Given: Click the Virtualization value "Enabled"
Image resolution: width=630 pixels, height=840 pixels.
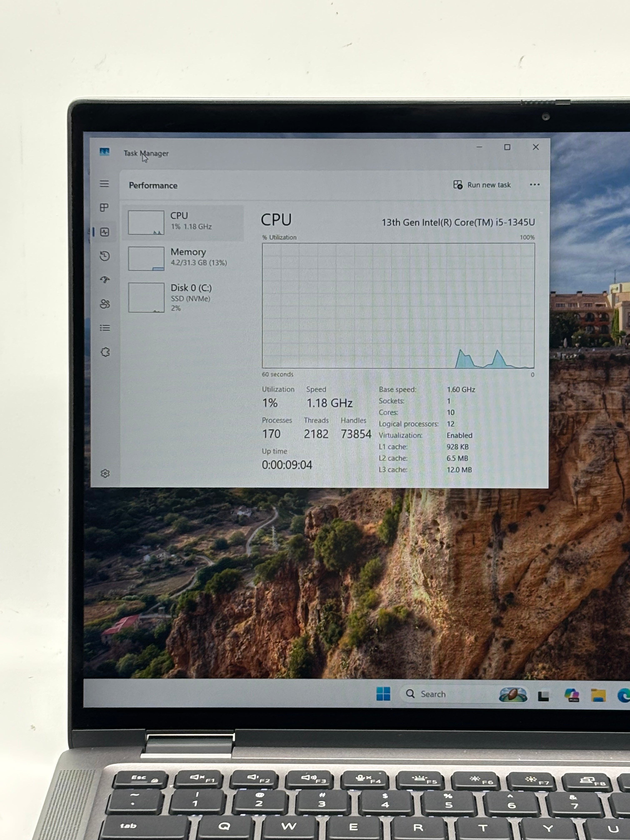Looking at the screenshot, I should click(460, 436).
